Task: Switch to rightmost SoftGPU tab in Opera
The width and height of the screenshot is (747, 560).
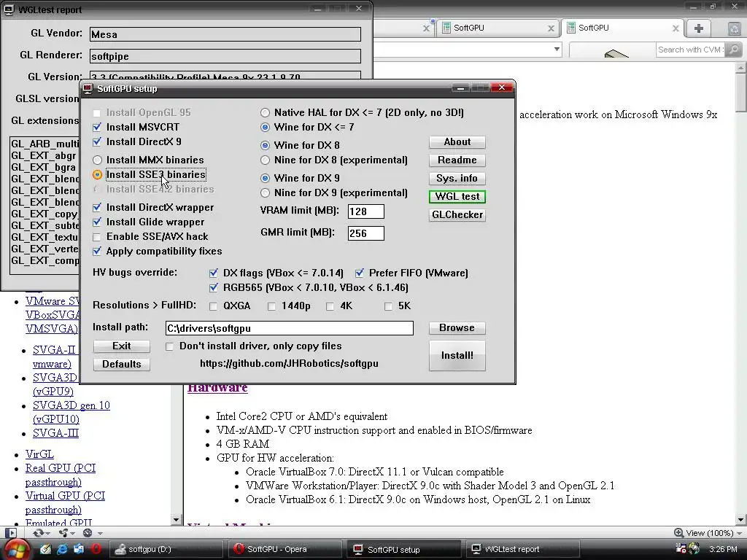Action: pos(622,28)
